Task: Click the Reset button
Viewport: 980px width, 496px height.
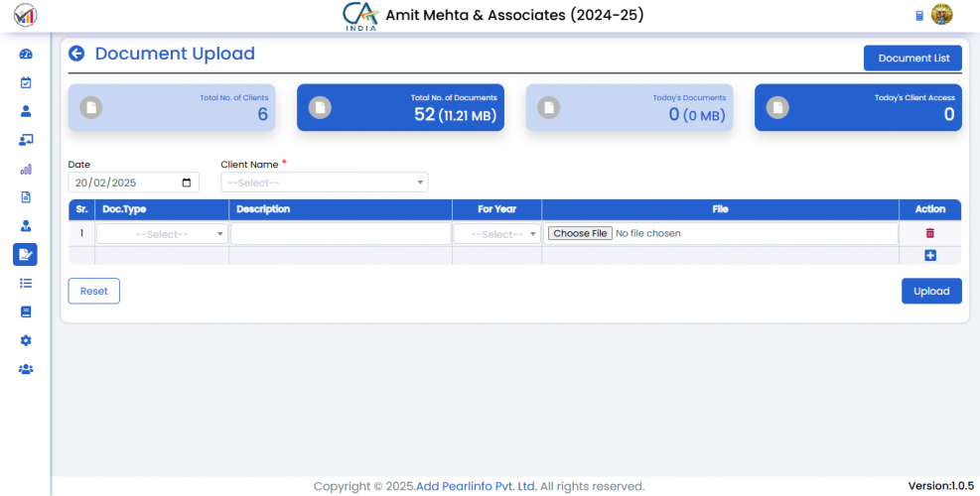Action: [93, 291]
